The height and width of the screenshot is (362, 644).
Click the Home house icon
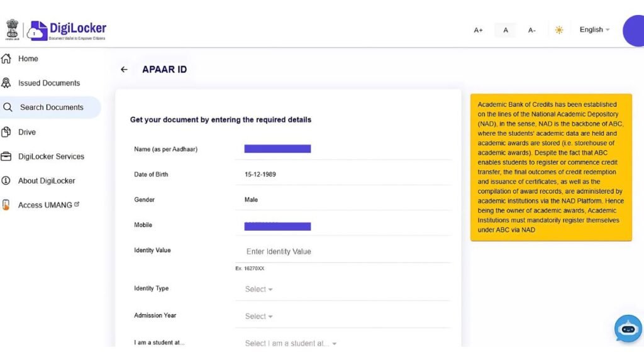pos(6,58)
